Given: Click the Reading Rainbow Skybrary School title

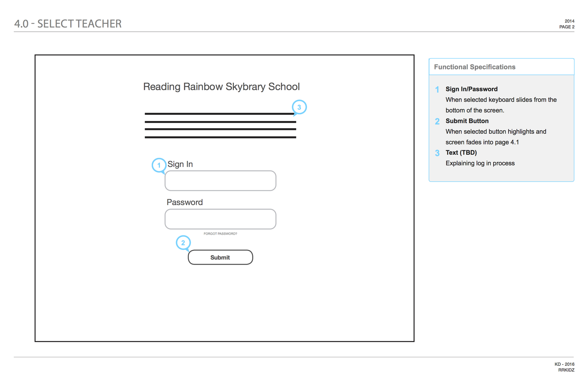Looking at the screenshot, I should [221, 87].
